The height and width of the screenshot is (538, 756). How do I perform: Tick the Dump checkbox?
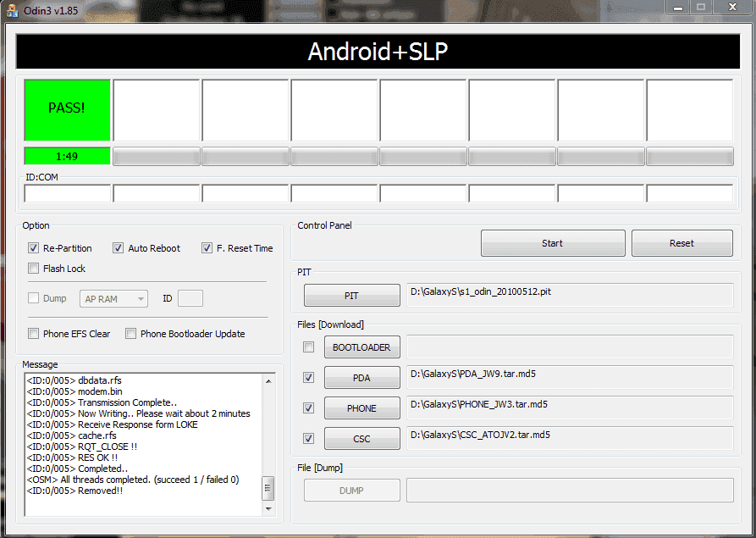pyautogui.click(x=33, y=298)
